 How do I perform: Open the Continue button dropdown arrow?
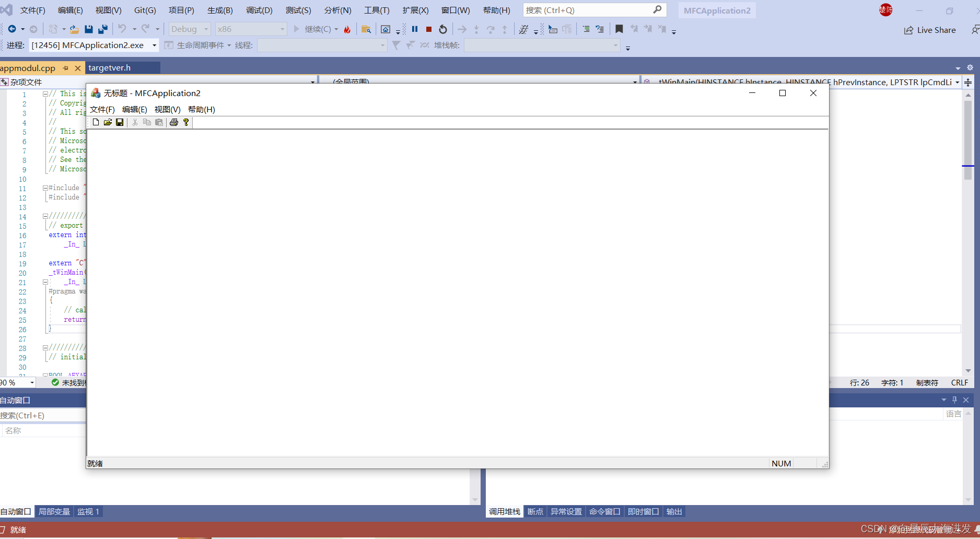pos(336,29)
